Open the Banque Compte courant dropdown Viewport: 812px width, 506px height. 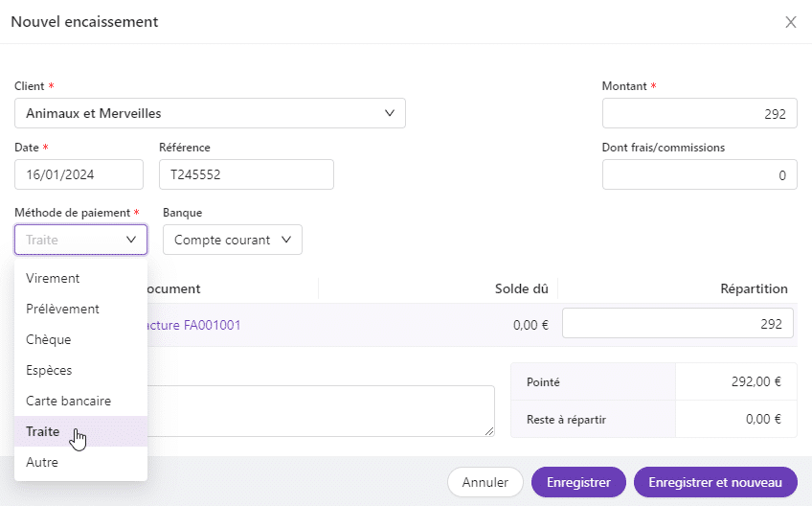pos(233,240)
